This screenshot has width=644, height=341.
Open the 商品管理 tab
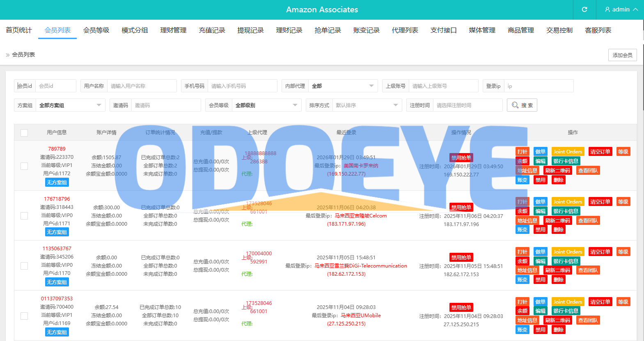[520, 30]
